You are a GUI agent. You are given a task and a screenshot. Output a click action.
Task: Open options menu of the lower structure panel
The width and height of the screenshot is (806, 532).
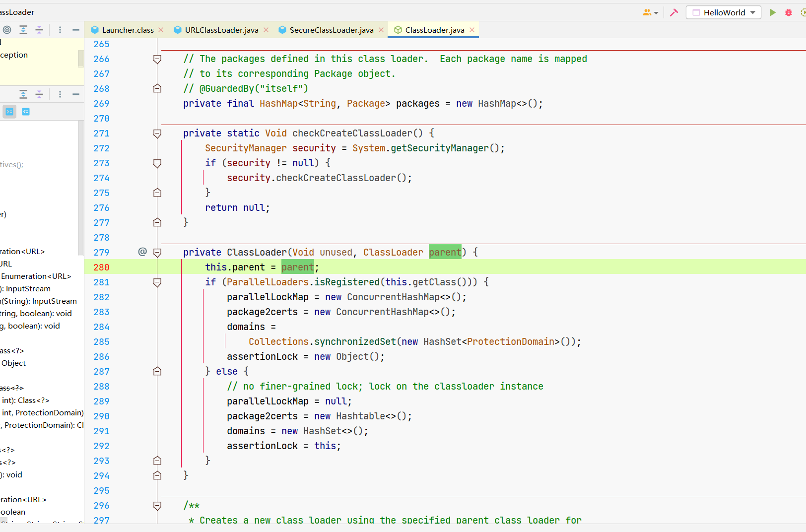point(60,94)
